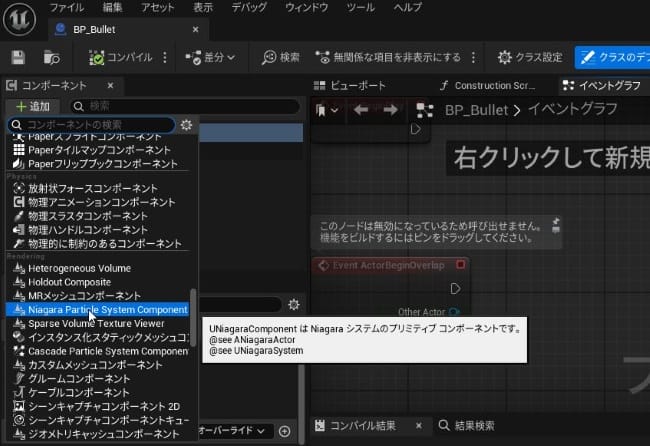
Task: Open the 編集 menu
Action: (x=112, y=7)
